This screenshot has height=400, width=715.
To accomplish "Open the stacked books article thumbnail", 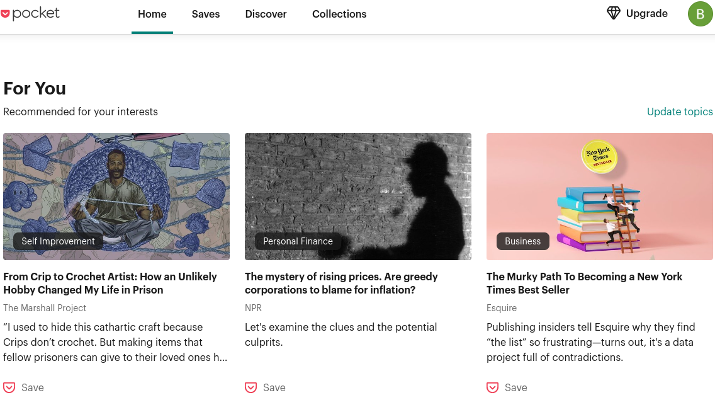I will coord(599,196).
